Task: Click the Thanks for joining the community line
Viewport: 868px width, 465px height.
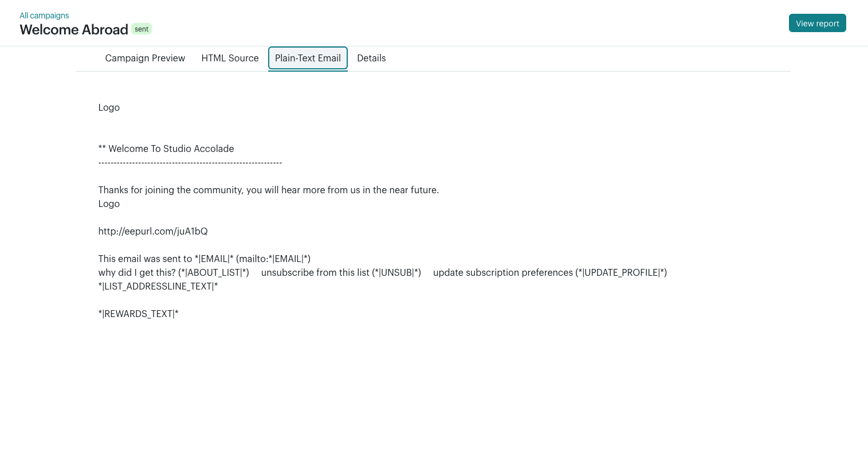Action: 268,190
